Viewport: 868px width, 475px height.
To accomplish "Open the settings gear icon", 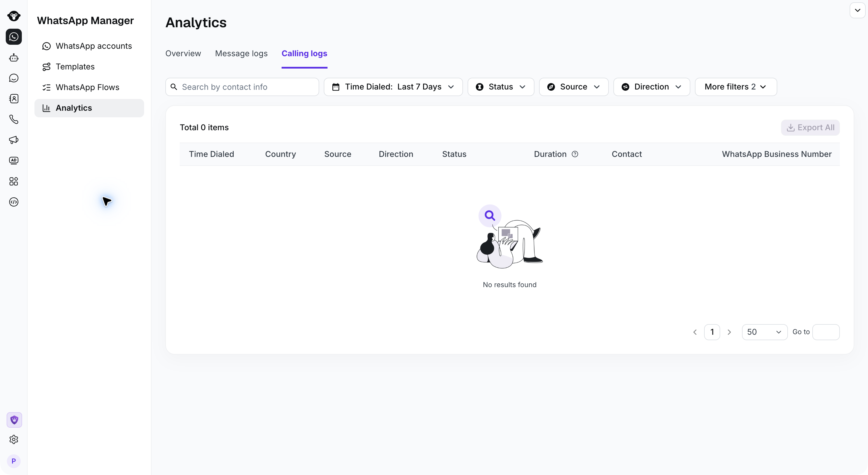I will 14,439.
